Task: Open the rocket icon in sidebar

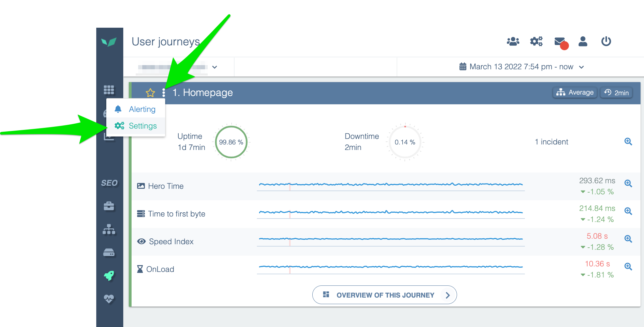Action: (x=109, y=276)
